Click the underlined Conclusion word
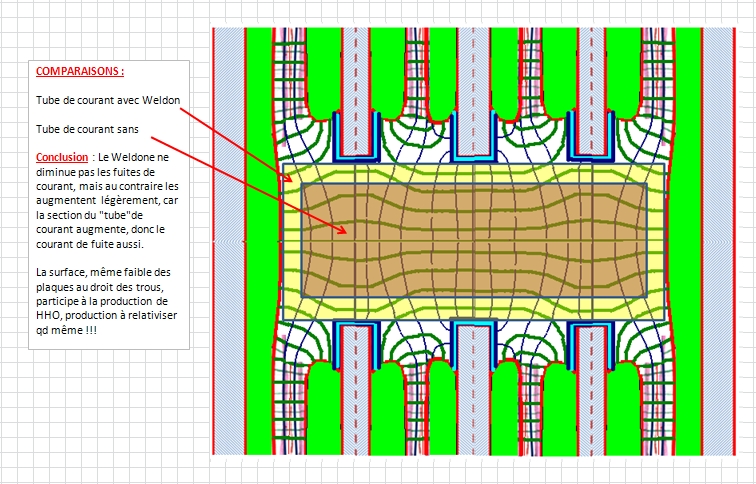The height and width of the screenshot is (484, 756). pyautogui.click(x=61, y=158)
